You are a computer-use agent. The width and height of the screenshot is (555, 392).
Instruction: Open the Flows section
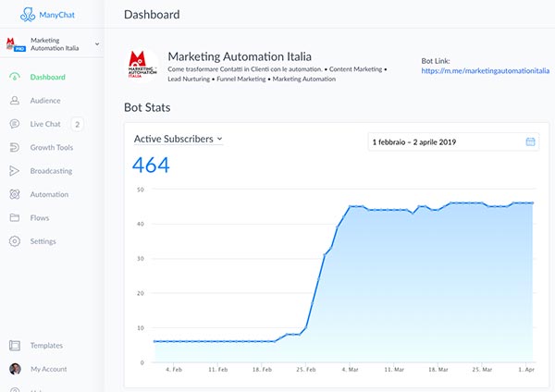40,218
